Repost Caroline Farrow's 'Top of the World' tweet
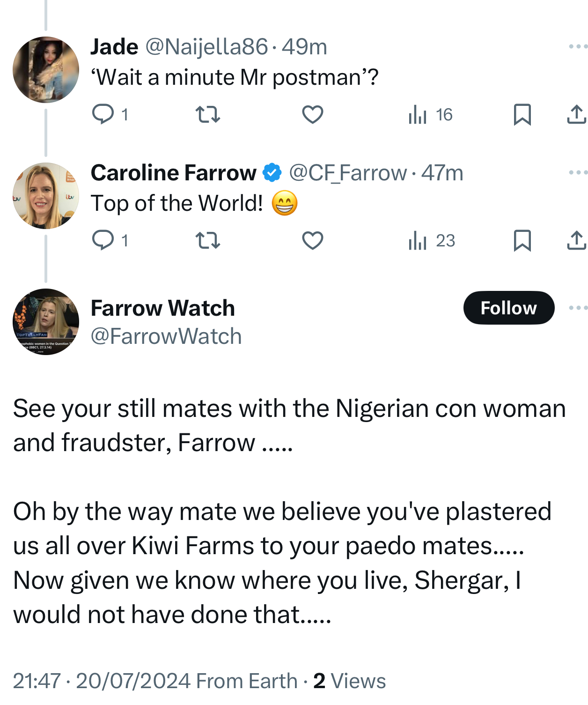 click(x=207, y=240)
